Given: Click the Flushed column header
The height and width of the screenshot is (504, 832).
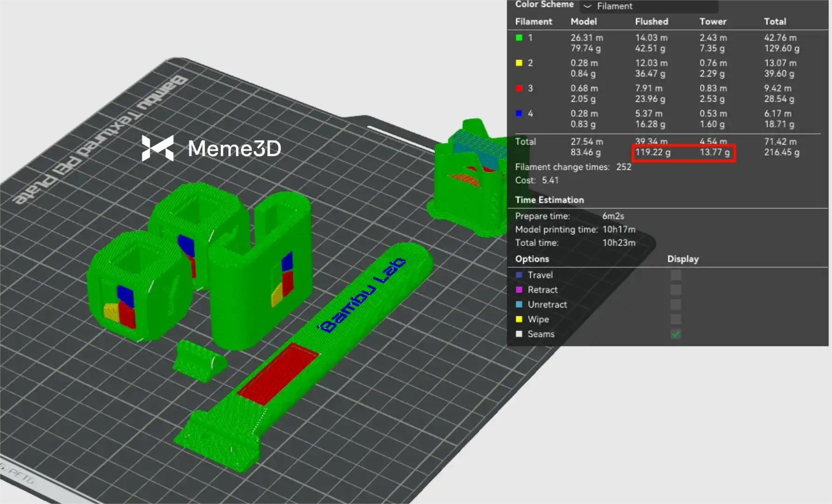Looking at the screenshot, I should coord(651,21).
